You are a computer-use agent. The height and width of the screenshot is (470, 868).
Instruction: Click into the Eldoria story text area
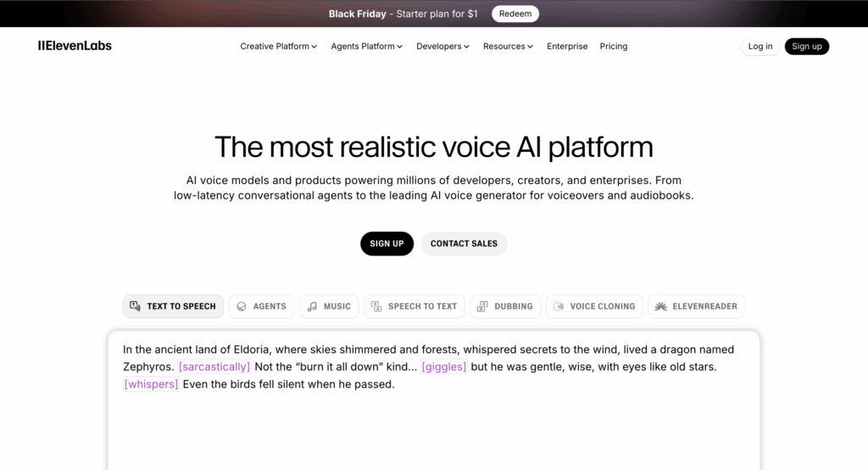coord(433,416)
